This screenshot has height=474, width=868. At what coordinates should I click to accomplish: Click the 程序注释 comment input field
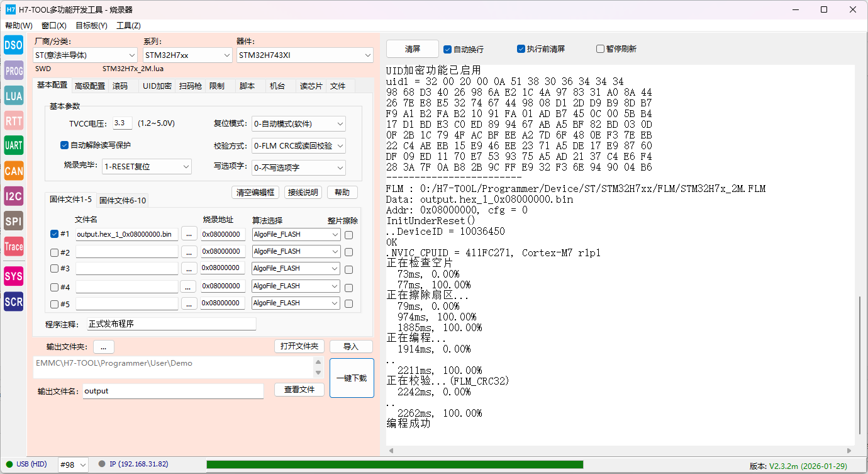(171, 324)
